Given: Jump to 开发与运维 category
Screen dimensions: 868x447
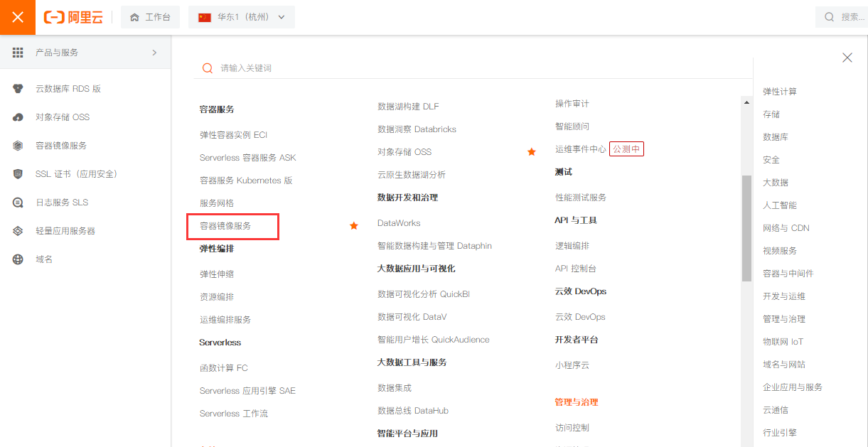Looking at the screenshot, I should (784, 296).
